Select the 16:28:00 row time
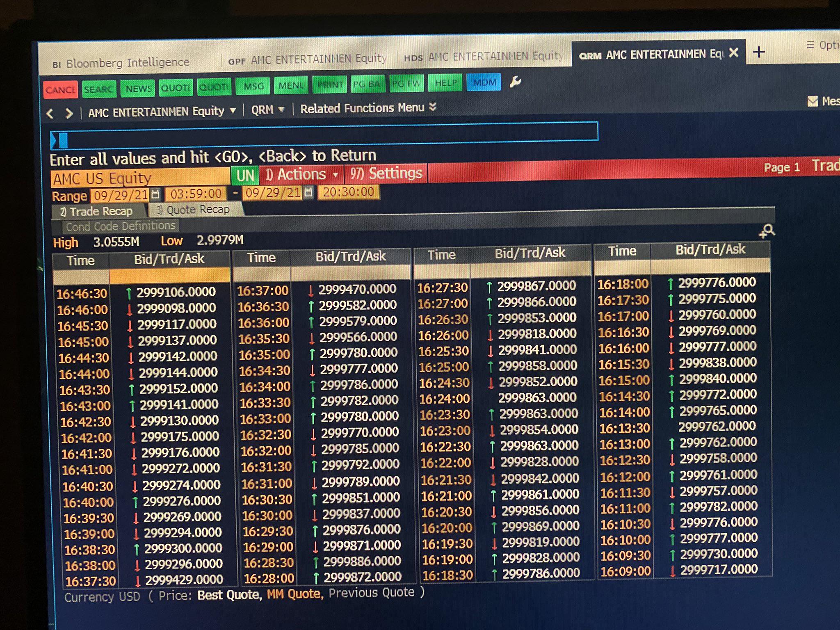The height and width of the screenshot is (630, 840). coord(269,578)
